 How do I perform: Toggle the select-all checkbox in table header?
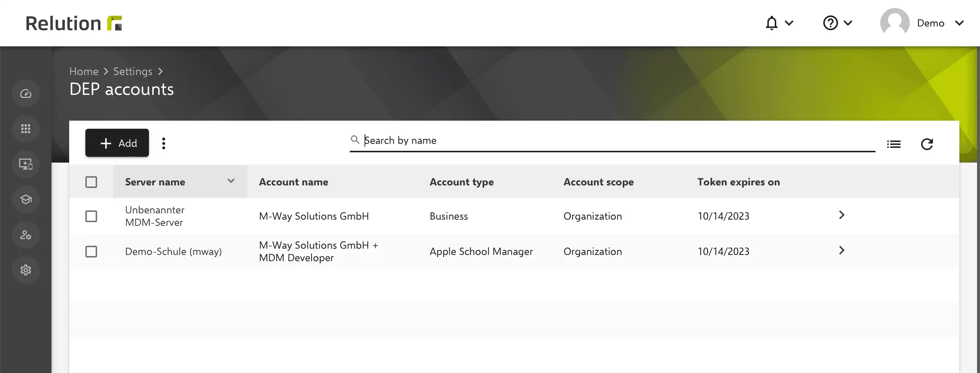click(x=91, y=182)
